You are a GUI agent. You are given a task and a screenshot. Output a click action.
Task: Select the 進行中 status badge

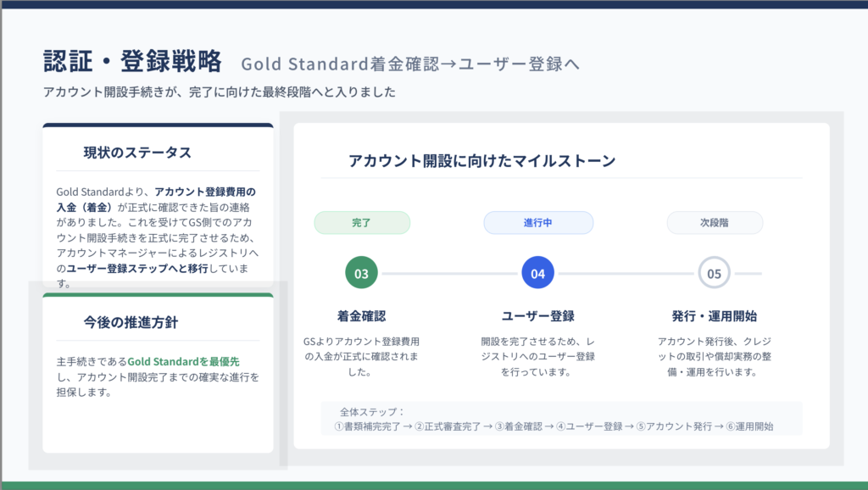point(538,223)
